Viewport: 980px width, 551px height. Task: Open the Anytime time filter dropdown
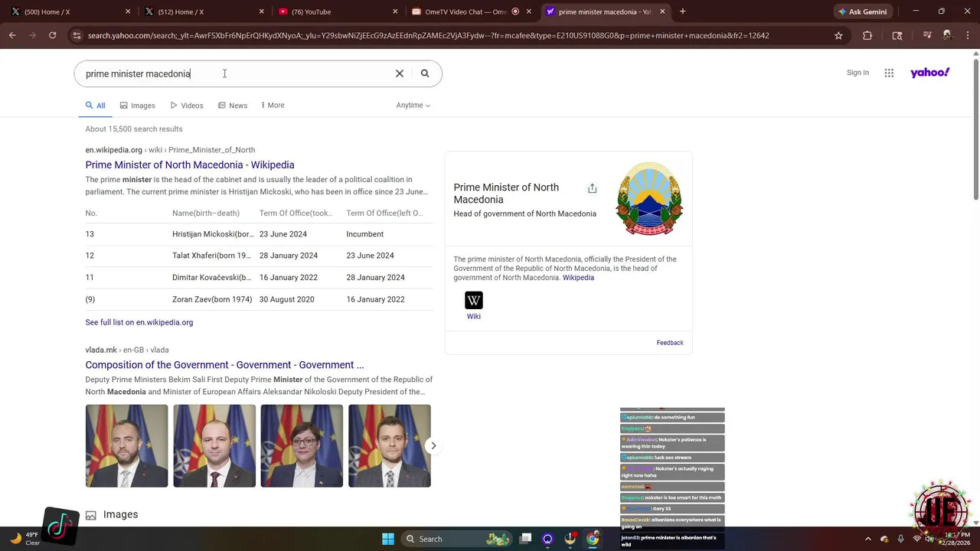point(413,105)
